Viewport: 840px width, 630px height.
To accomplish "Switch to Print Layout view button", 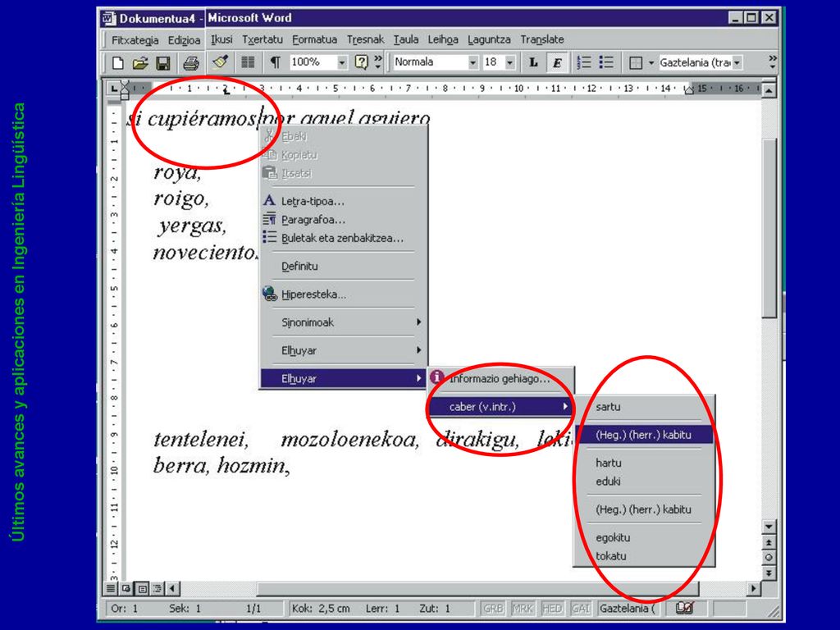I will [142, 588].
